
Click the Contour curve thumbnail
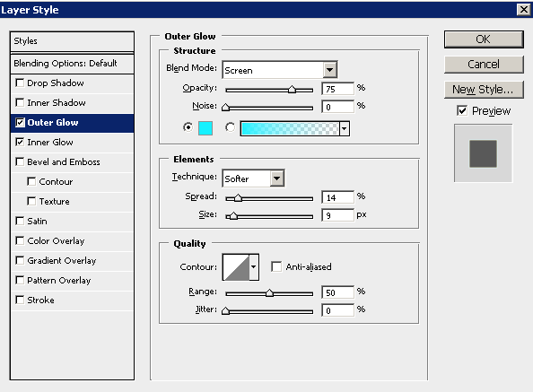coord(236,267)
